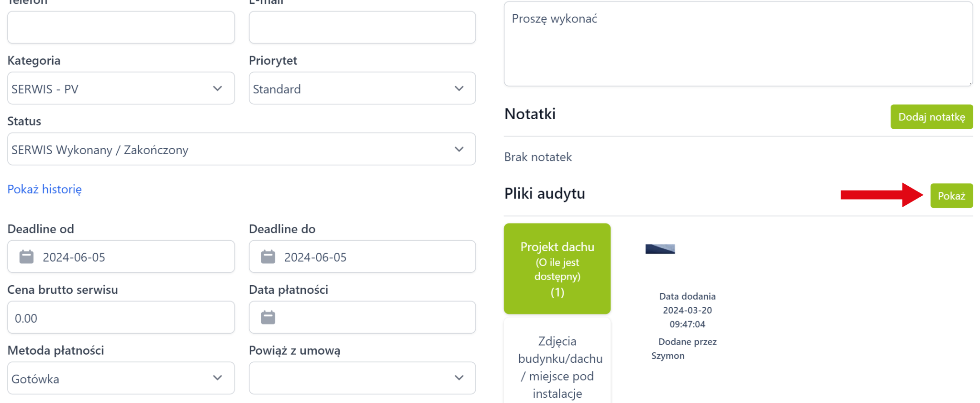This screenshot has height=403, width=980.
Task: Click the green Pokaż button
Action: (951, 196)
